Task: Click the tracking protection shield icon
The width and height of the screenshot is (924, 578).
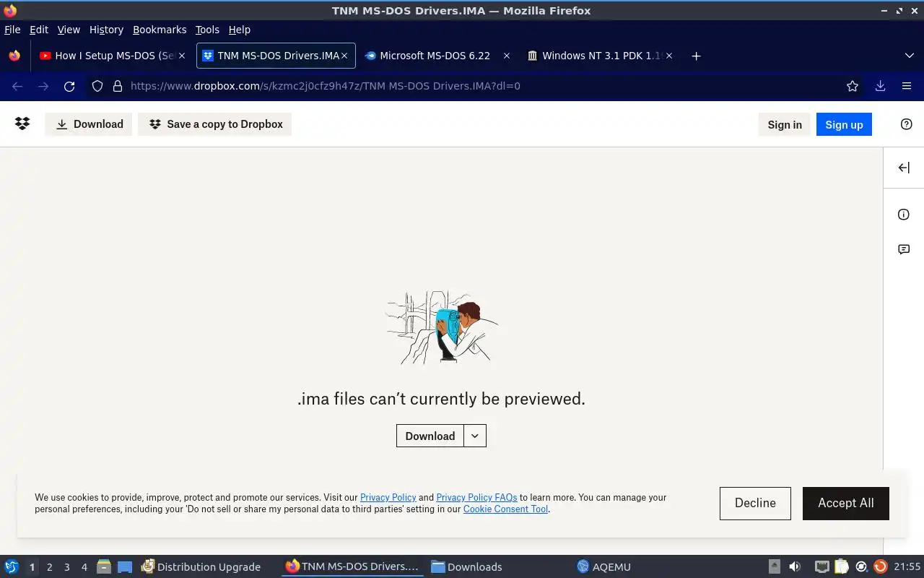Action: click(97, 86)
